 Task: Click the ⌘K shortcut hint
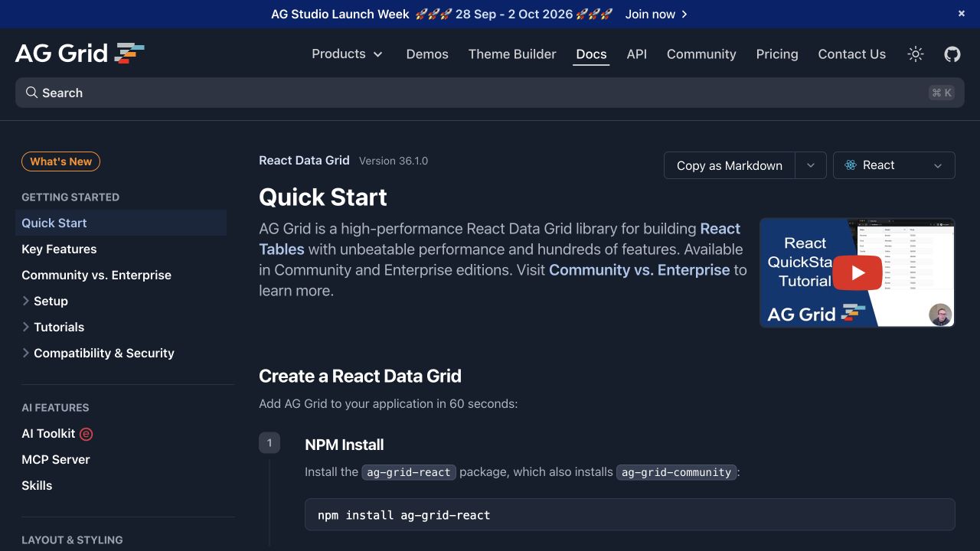(942, 93)
